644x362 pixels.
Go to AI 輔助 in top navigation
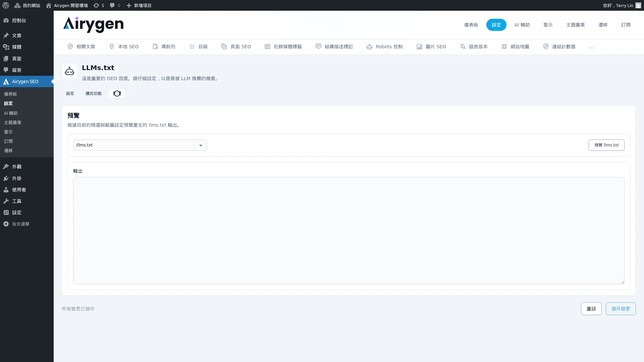pos(522,25)
